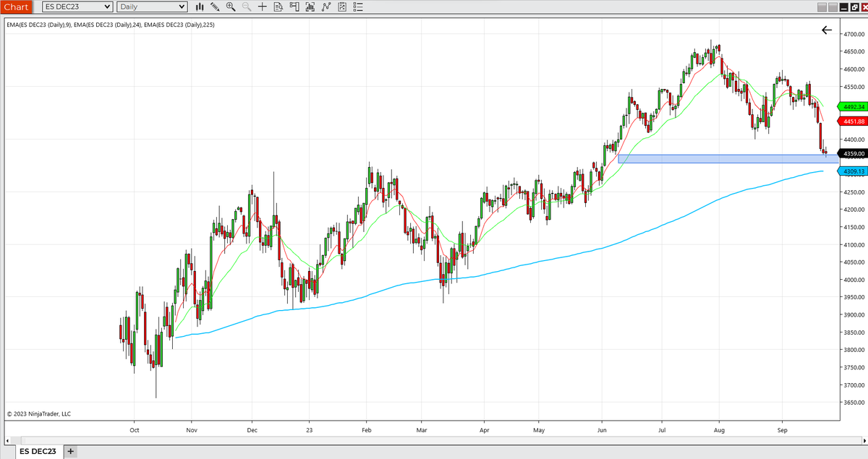Select the pencil drawing tools icon

coord(216,7)
